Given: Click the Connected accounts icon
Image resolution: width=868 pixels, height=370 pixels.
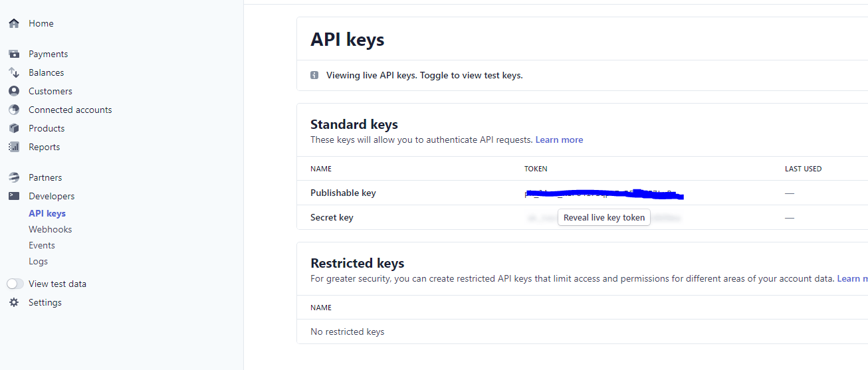Looking at the screenshot, I should pyautogui.click(x=14, y=110).
